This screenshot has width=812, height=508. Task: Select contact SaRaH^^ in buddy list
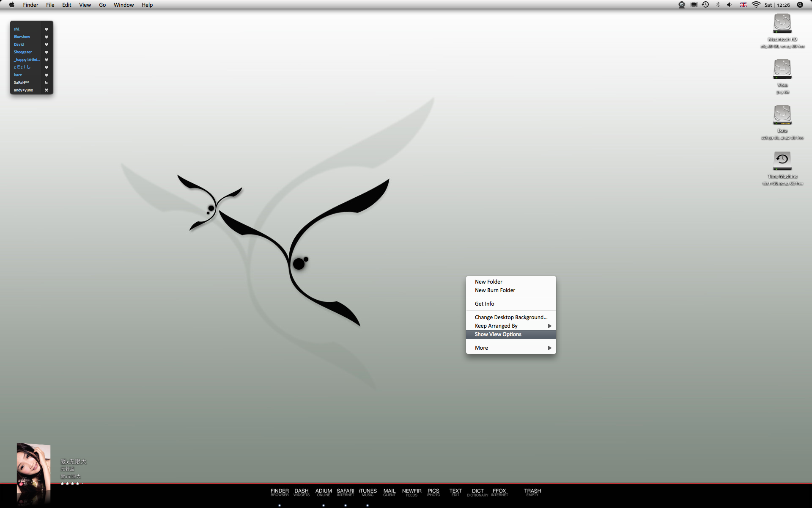click(x=22, y=83)
